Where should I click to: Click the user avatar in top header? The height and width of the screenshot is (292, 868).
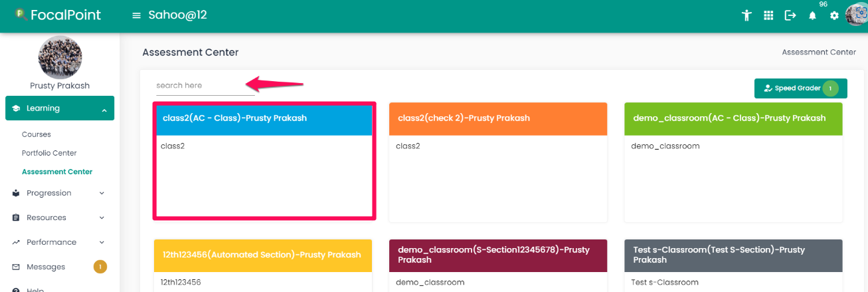856,15
